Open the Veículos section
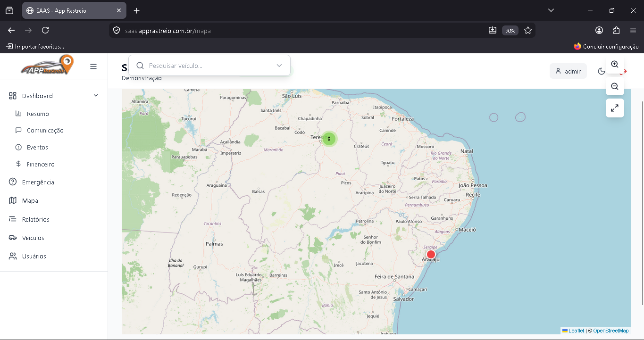The height and width of the screenshot is (340, 644). click(x=33, y=238)
